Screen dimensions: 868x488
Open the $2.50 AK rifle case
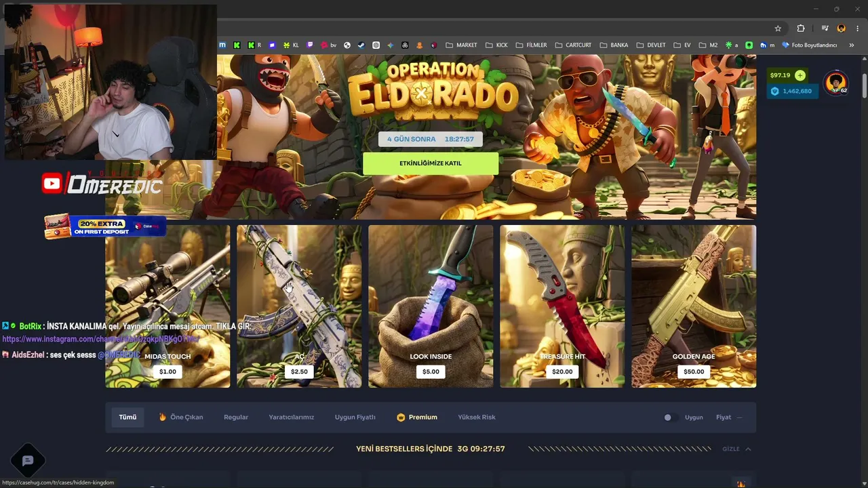(299, 306)
